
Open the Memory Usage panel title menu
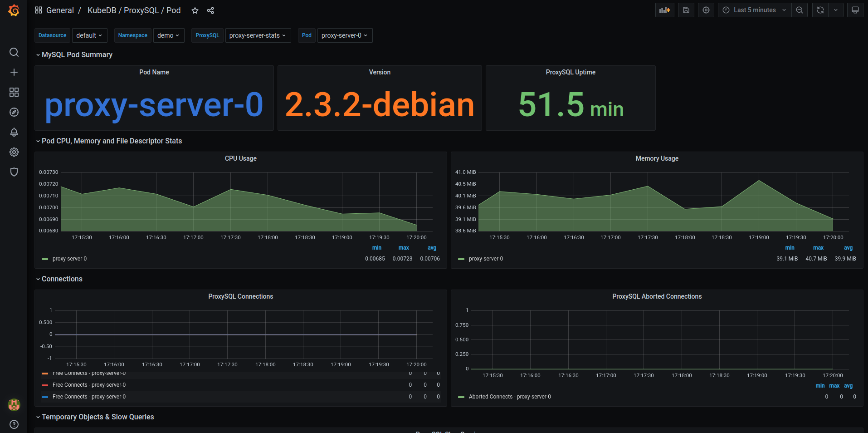coord(657,158)
